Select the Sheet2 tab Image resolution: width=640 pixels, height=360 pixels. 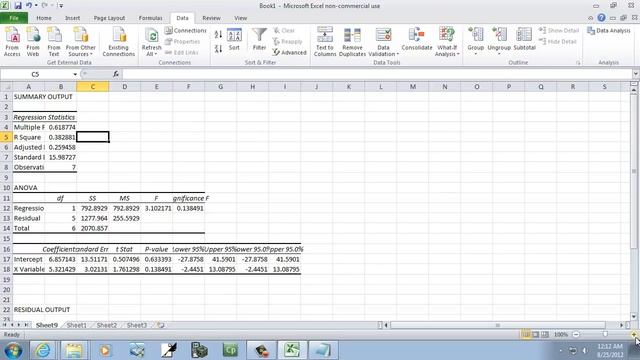[x=107, y=325]
